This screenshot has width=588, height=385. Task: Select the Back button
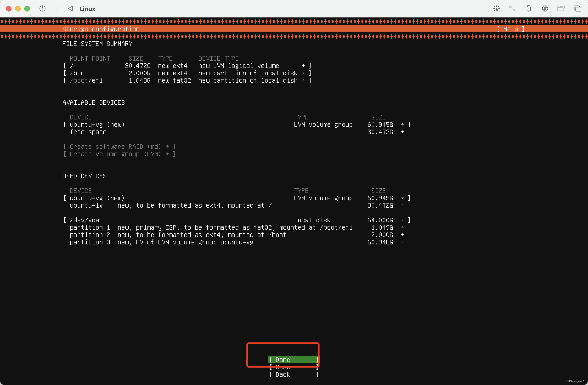pos(293,374)
